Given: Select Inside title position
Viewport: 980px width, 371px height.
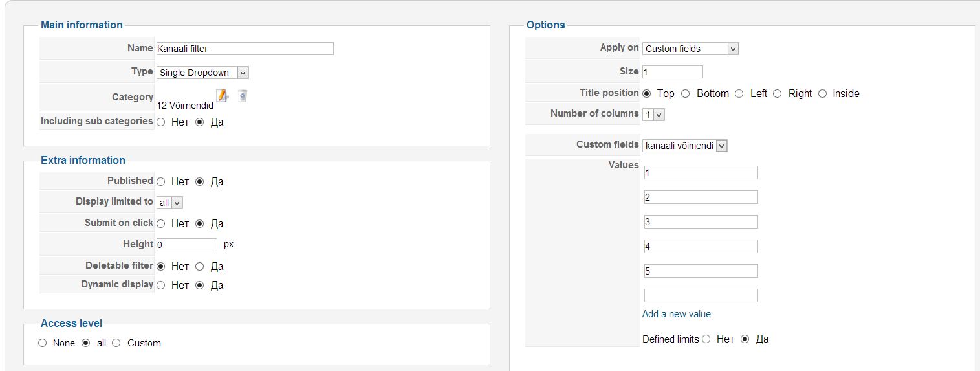Looking at the screenshot, I should pos(822,93).
